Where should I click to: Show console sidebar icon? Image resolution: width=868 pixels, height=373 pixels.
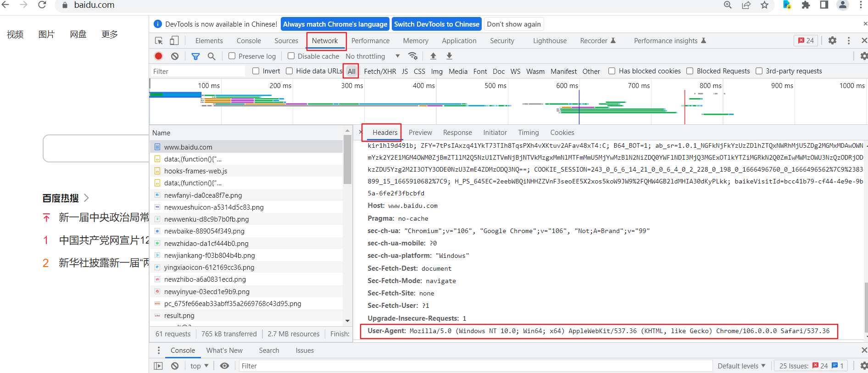tap(158, 366)
